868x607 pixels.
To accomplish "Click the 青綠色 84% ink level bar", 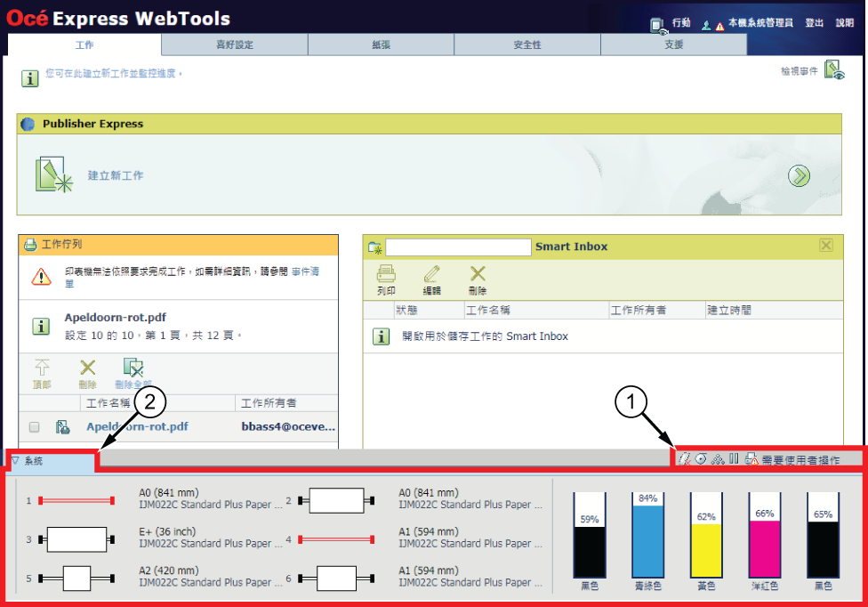I will click(x=647, y=535).
